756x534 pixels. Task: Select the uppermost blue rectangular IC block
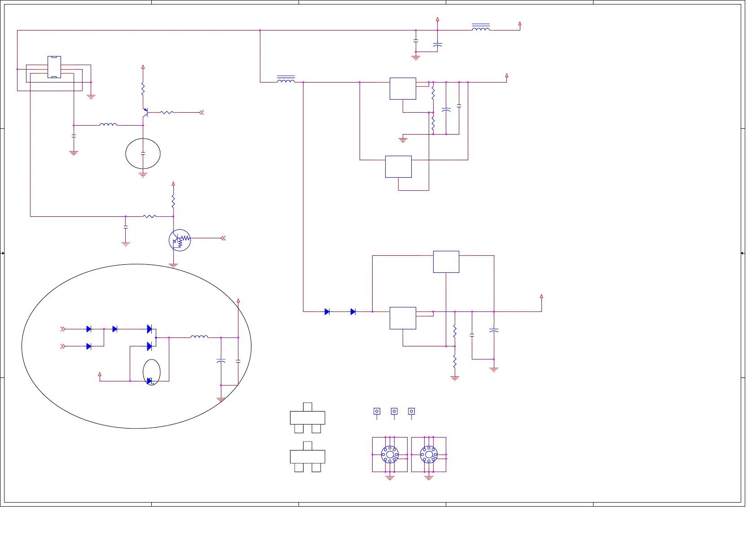pyautogui.click(x=403, y=88)
